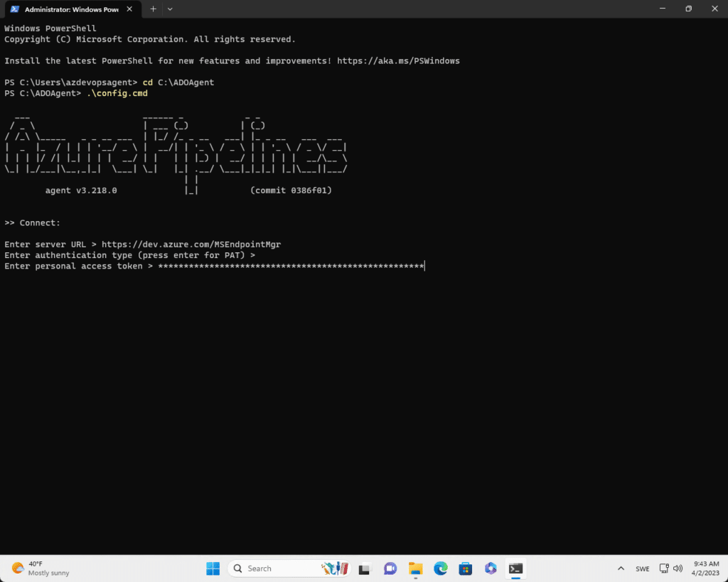Open the Windows Start menu
This screenshot has width=728, height=582.
[x=213, y=568]
